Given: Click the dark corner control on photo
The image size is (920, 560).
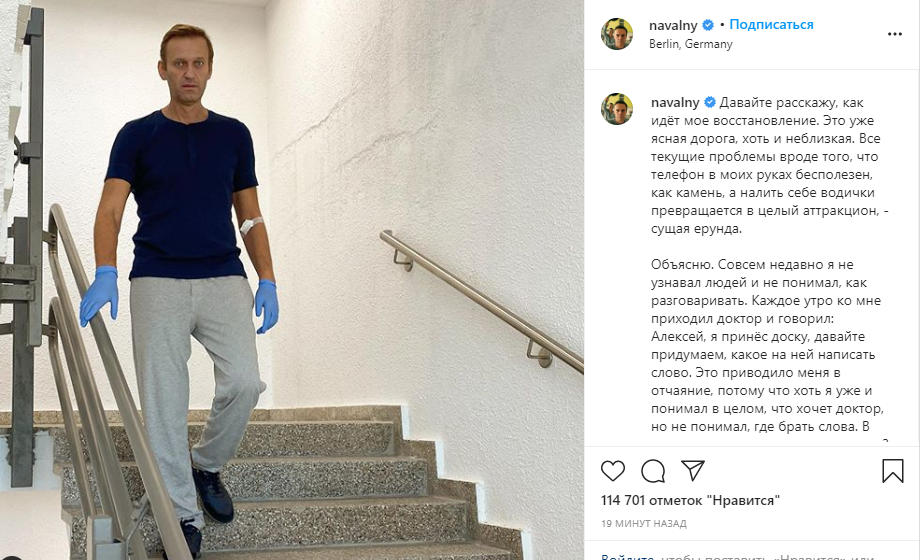Looking at the screenshot, I should (x=11, y=557).
